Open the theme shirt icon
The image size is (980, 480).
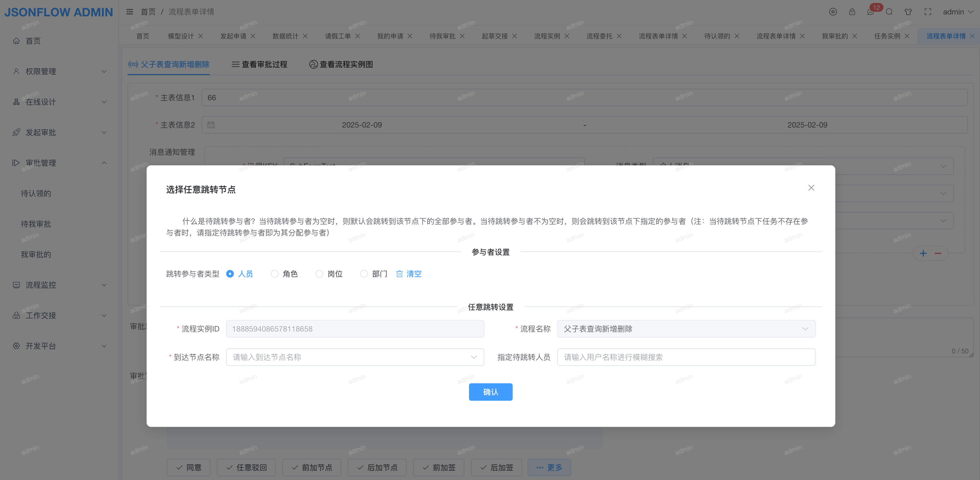coord(908,12)
